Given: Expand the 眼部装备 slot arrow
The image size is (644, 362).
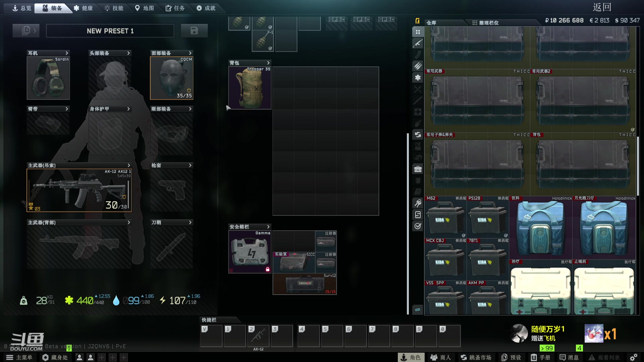Looking at the screenshot, I should 190,109.
